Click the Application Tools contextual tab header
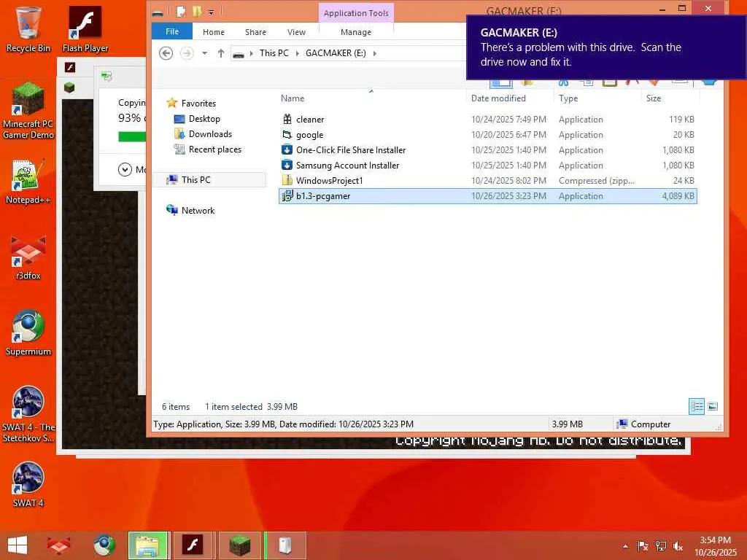Image resolution: width=747 pixels, height=560 pixels. 356,13
